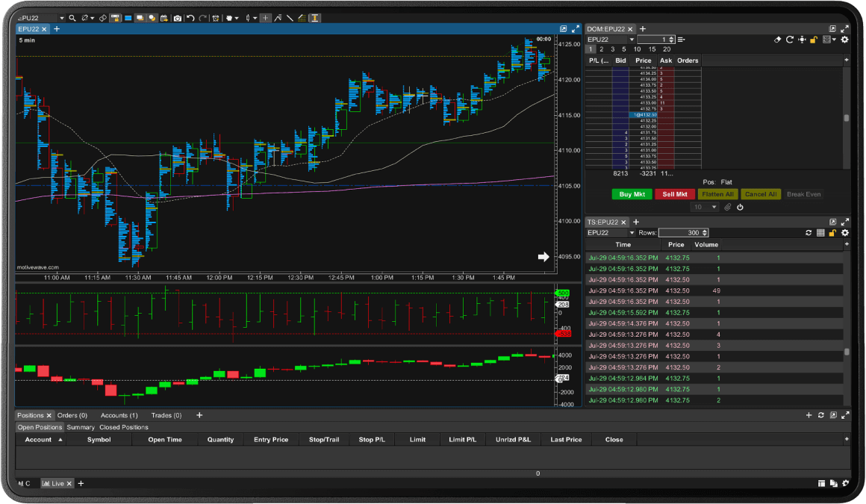Image resolution: width=866 pixels, height=504 pixels.
Task: Select the trend line drawing tool
Action: tap(290, 18)
